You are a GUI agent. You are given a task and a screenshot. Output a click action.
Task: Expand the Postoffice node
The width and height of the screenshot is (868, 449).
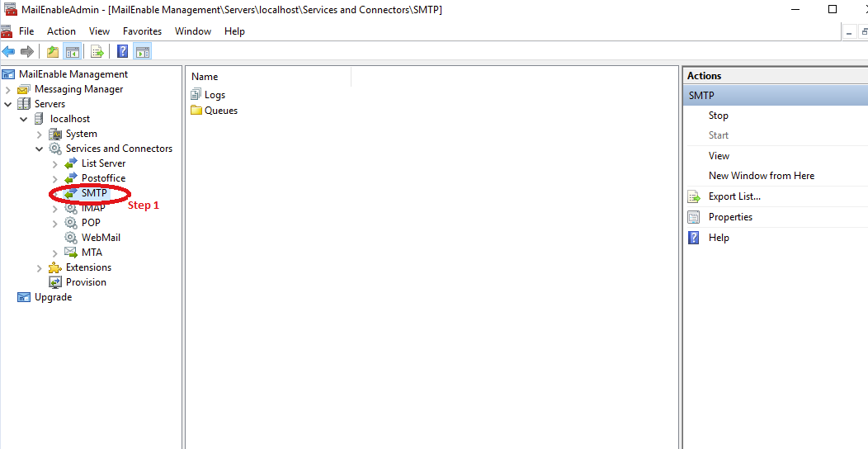click(x=54, y=179)
